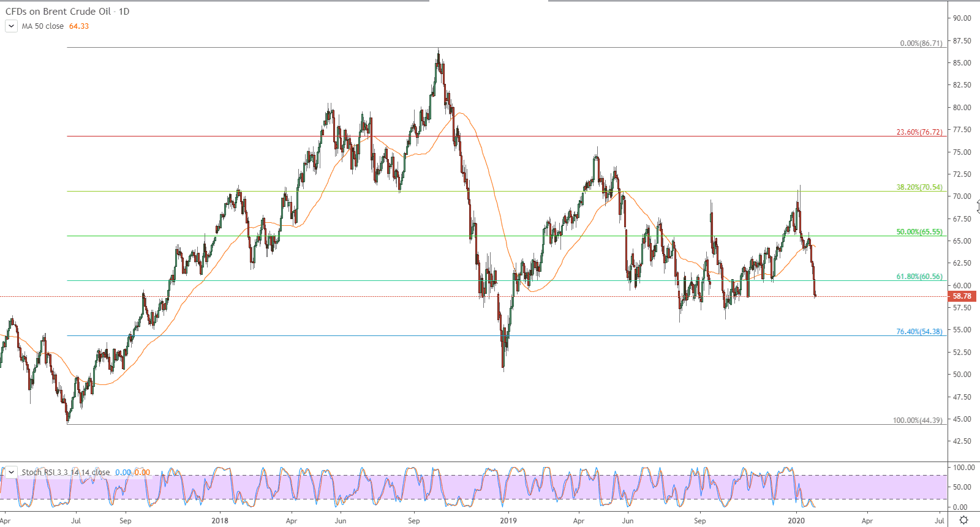This screenshot has width=980, height=527.
Task: Click the 50.00 price axis label
Action: coord(962,375)
